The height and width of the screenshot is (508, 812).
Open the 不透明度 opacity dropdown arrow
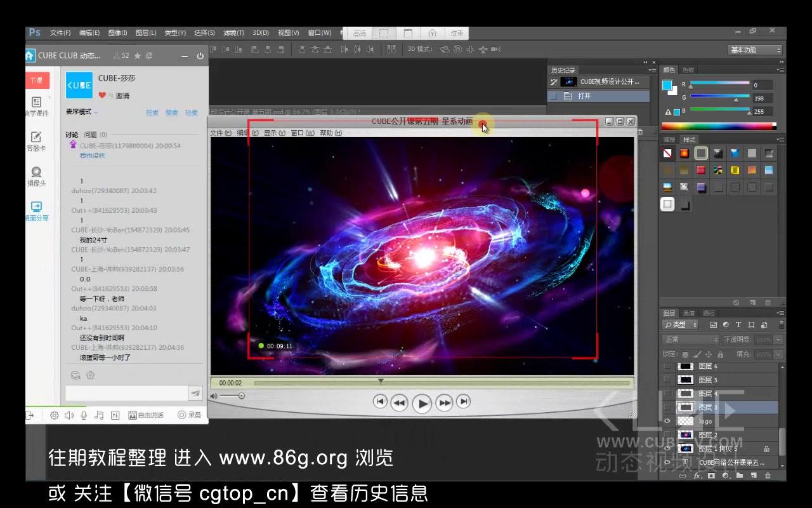(x=778, y=340)
